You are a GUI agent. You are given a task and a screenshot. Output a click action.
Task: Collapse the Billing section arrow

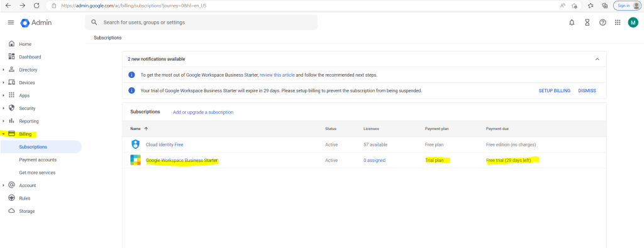(3, 134)
